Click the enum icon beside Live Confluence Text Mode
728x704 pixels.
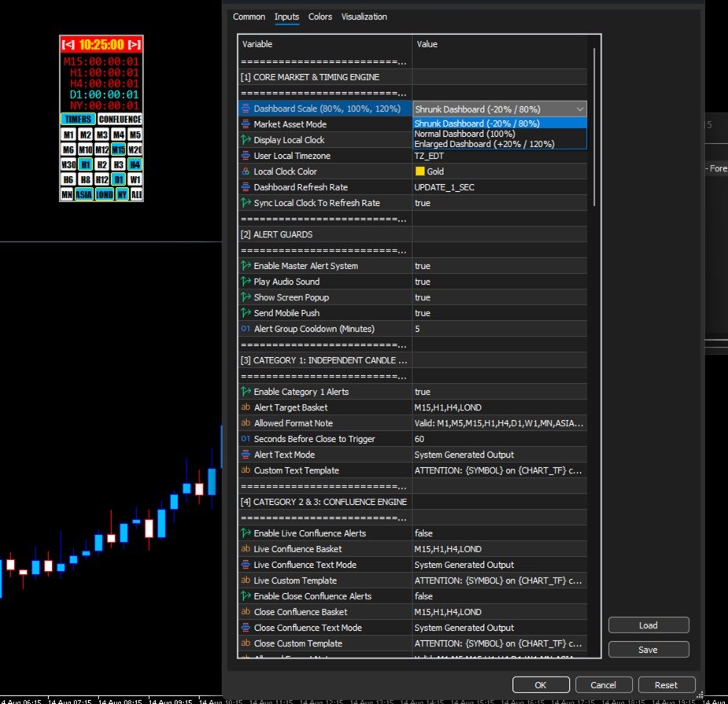point(246,565)
